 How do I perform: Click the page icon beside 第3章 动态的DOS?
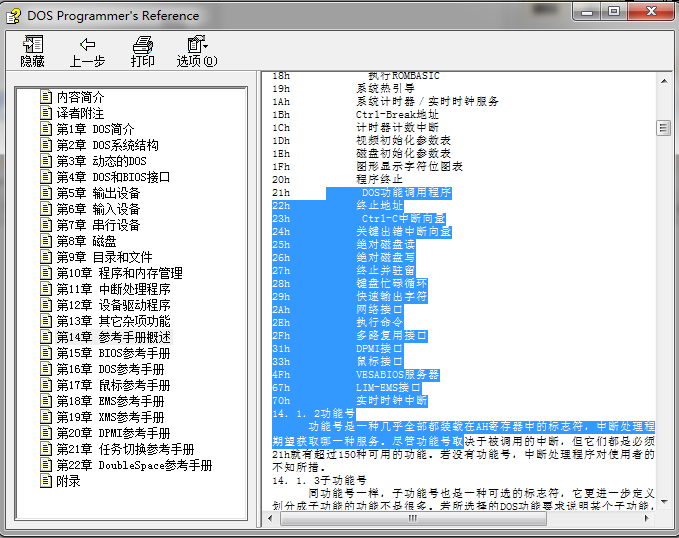[46, 161]
